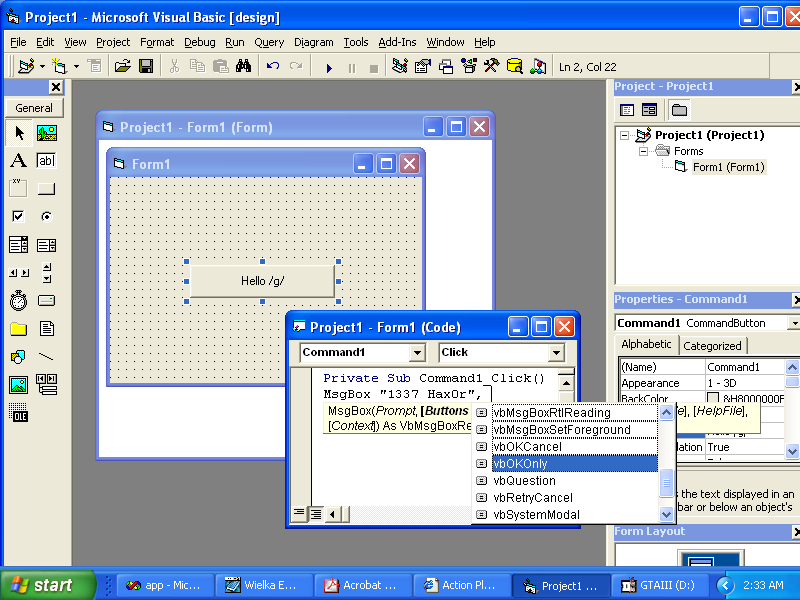Click View Object in Project panel
The image size is (800, 600).
(x=649, y=110)
